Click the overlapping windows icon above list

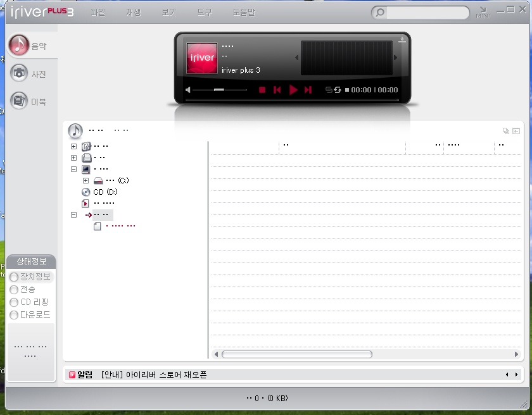tap(506, 131)
